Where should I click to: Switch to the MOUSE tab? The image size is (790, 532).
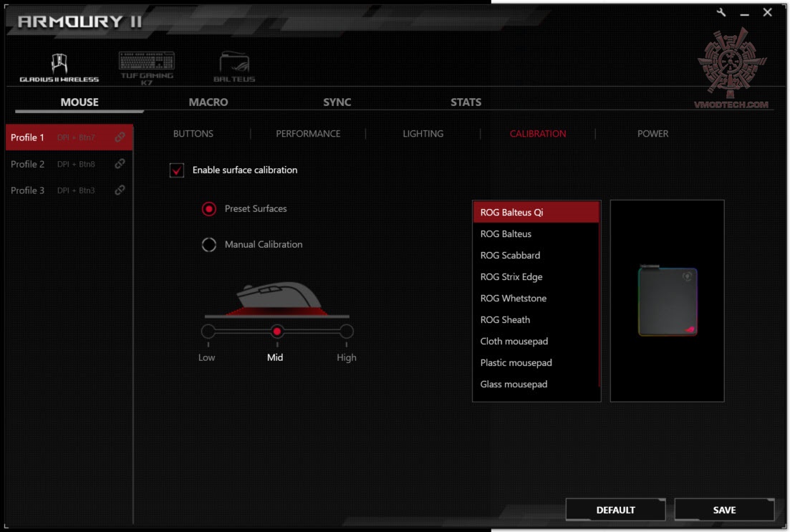pos(80,102)
